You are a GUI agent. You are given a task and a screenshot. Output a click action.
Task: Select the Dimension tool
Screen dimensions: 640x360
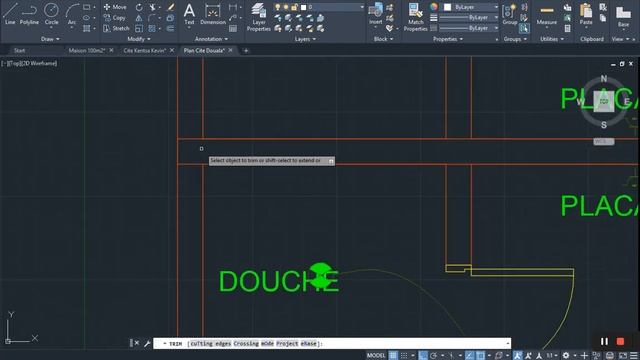pos(213,14)
